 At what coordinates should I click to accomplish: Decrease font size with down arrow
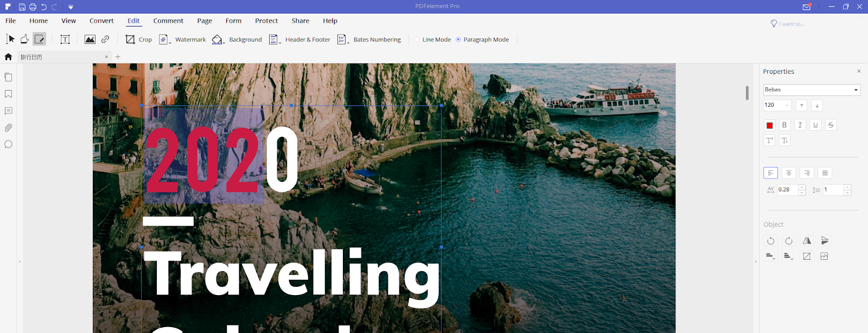click(817, 105)
